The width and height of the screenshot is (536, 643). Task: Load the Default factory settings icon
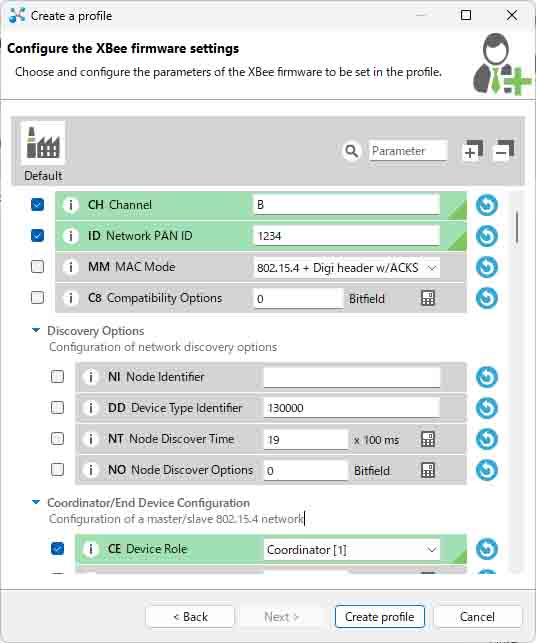43,143
